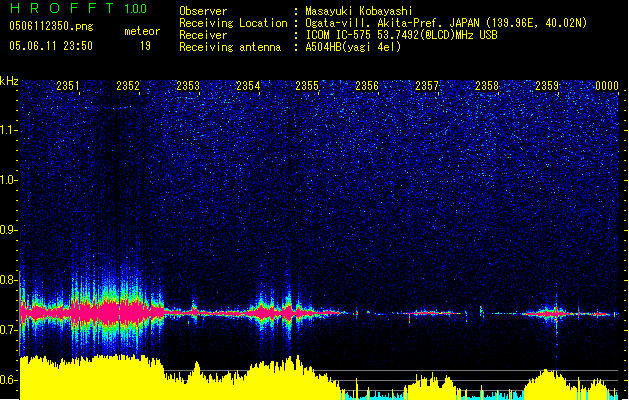Click the HROFFT 1.0.0 title text
The width and height of the screenshot is (629, 400).
click(78, 8)
